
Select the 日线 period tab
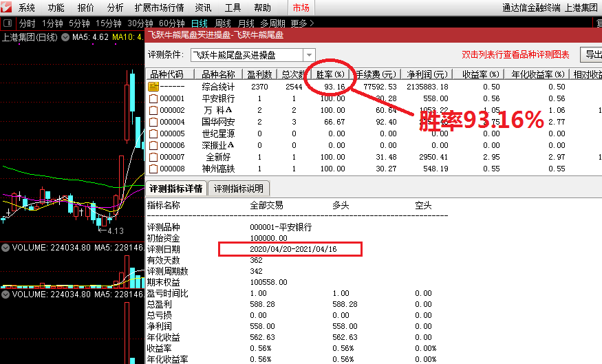click(200, 23)
